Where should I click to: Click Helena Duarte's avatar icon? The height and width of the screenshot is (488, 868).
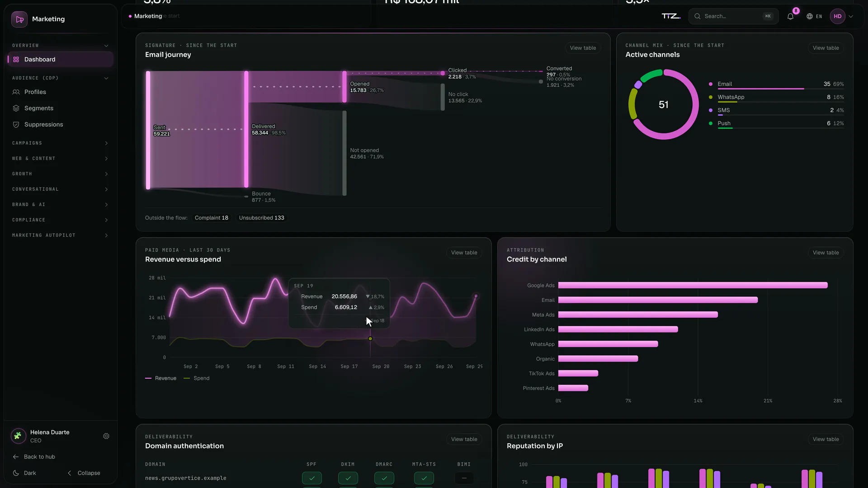(x=18, y=436)
